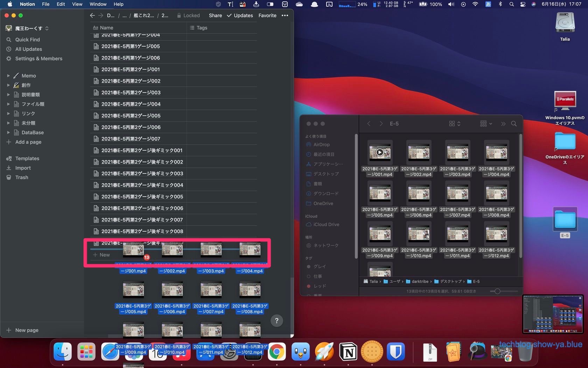Screen dimensions: 588x368
Task: Open Settings & Members
Action: [38, 59]
